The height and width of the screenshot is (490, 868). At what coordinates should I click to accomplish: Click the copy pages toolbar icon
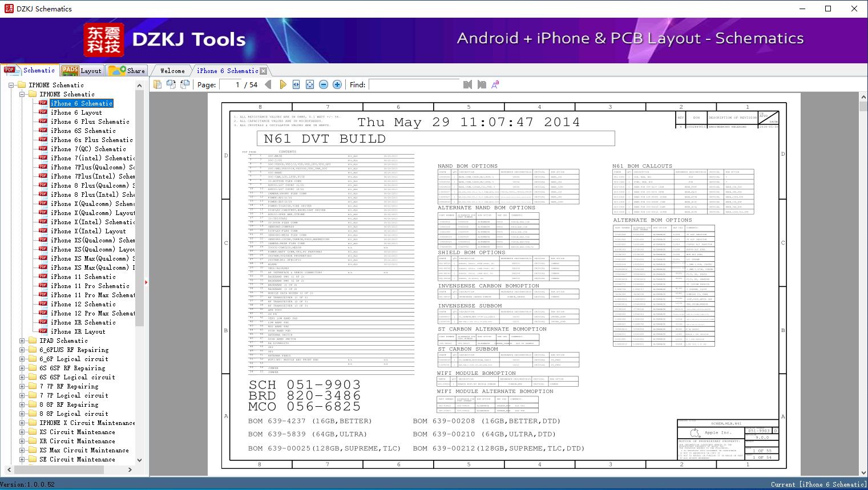(x=158, y=84)
